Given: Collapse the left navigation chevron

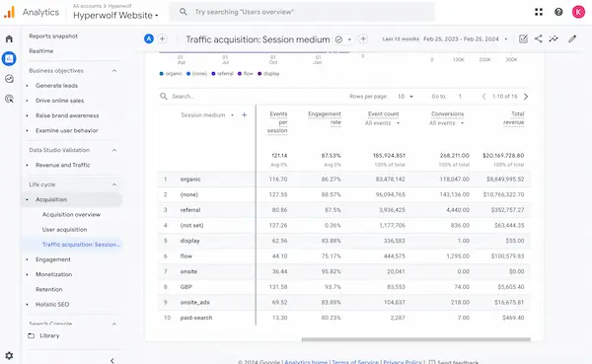Looking at the screenshot, I should pos(112,360).
